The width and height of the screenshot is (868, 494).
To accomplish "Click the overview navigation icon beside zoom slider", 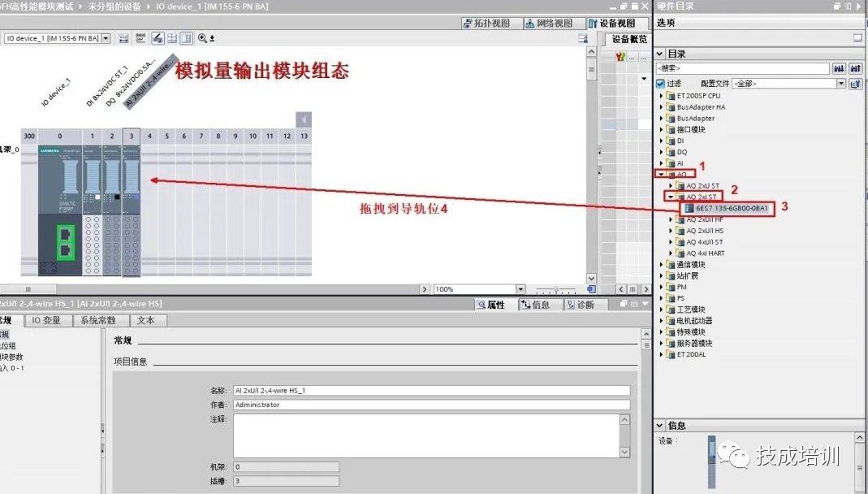I will pos(591,289).
